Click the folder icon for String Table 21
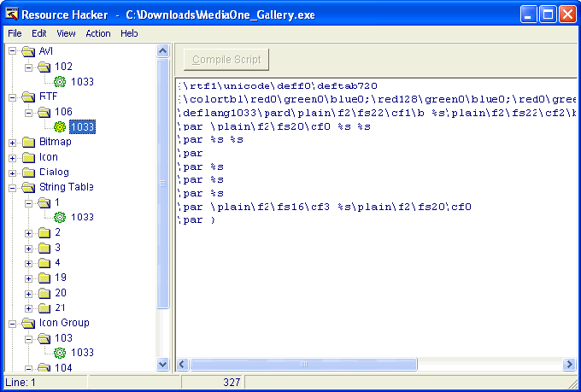The height and width of the screenshot is (392, 581). pyautogui.click(x=44, y=308)
